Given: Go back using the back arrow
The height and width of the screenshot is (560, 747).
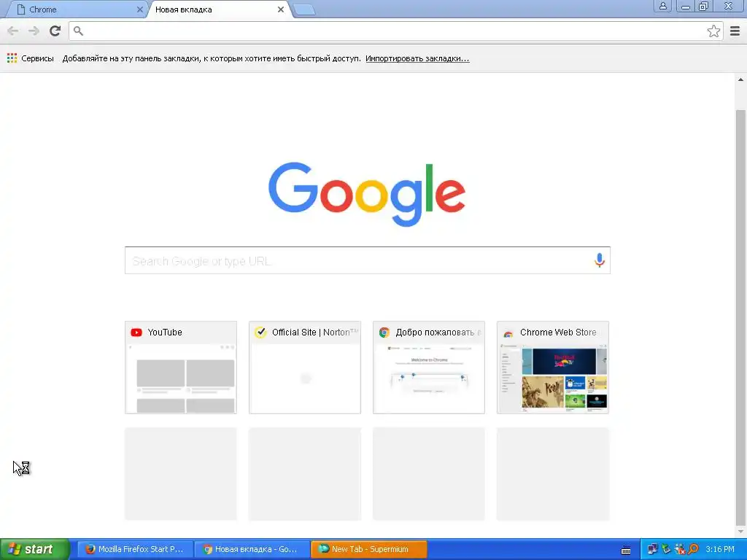Looking at the screenshot, I should click(x=13, y=31).
